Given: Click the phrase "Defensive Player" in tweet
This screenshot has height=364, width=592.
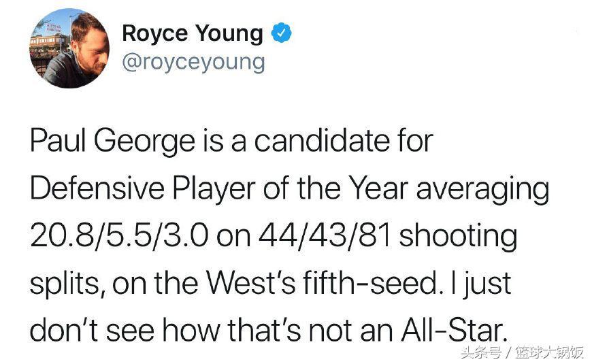Looking at the screenshot, I should click(x=143, y=188).
